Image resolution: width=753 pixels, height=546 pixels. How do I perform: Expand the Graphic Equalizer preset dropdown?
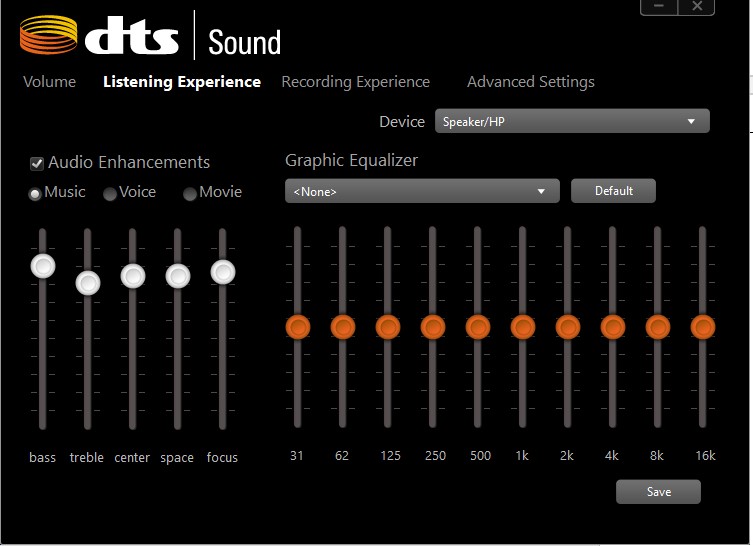point(421,191)
